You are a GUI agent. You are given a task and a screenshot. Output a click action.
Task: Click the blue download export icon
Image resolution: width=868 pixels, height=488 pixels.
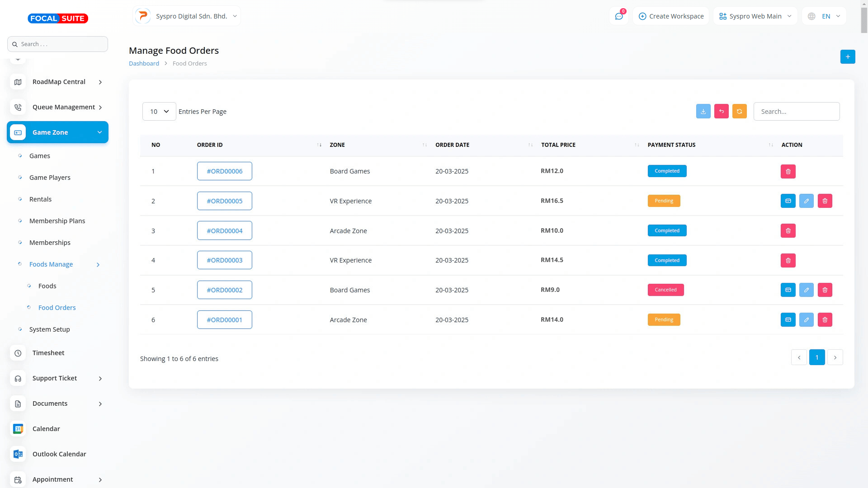tap(703, 111)
